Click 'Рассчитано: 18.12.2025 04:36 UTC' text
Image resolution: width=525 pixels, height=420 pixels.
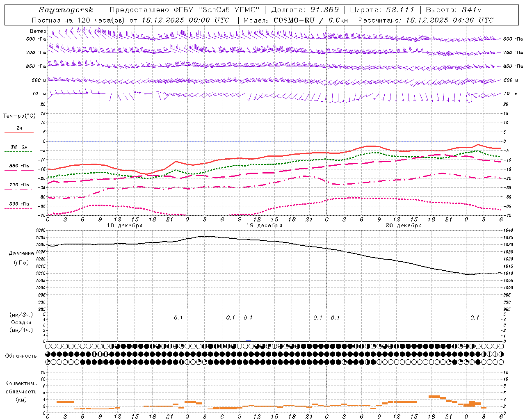click(x=426, y=20)
